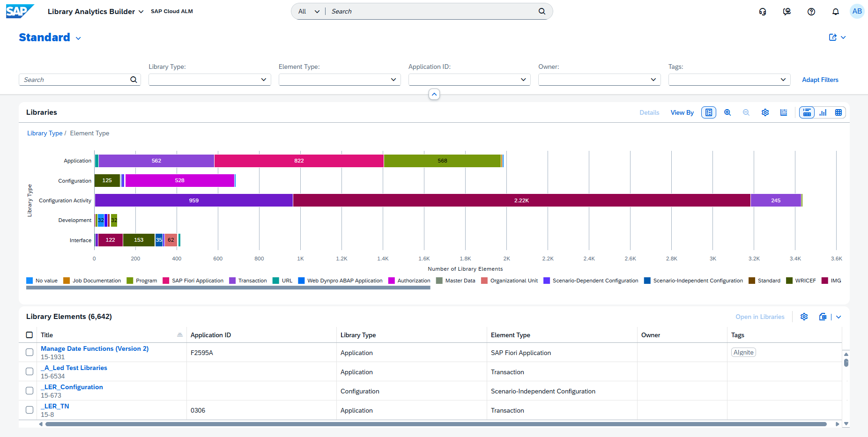
Task: Click the 822 bar segment in Application
Action: [x=299, y=161]
